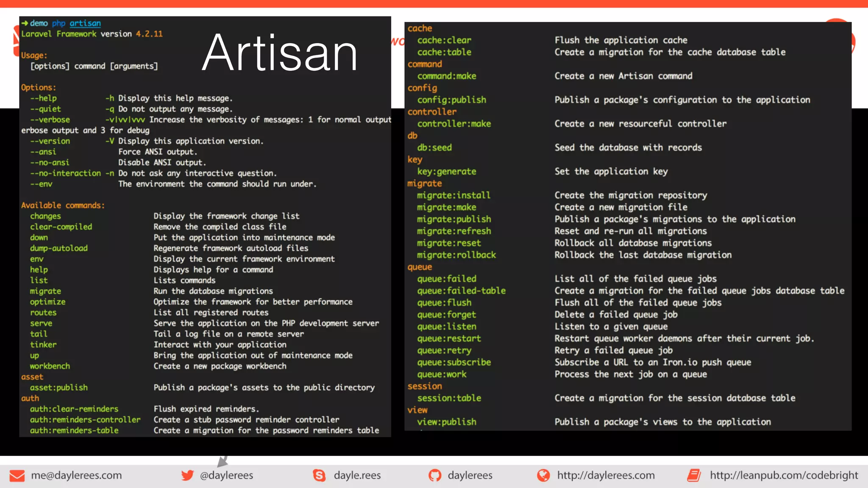Click the 'optimize' command
Viewport: 868px width, 488px height.
pyautogui.click(x=47, y=302)
